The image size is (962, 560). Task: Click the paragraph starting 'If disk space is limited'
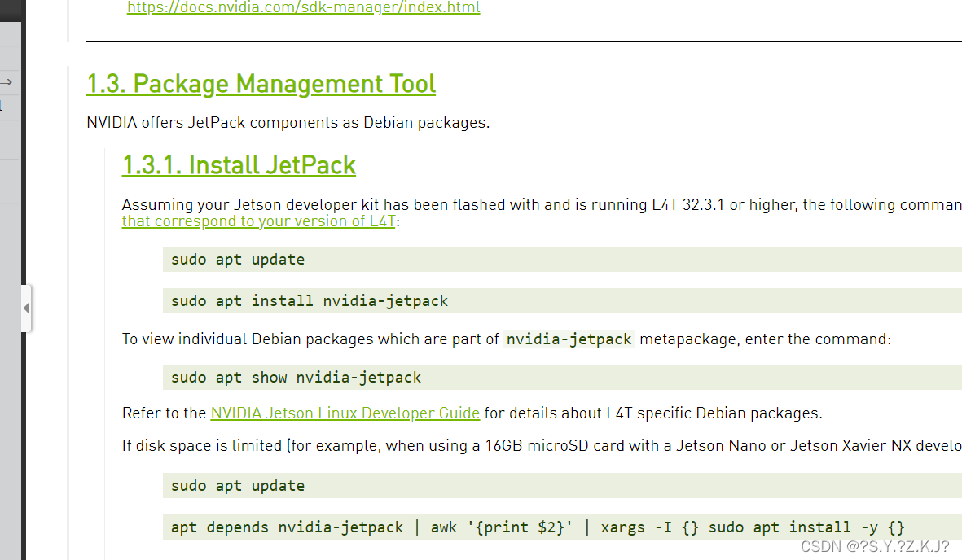pyautogui.click(x=542, y=446)
